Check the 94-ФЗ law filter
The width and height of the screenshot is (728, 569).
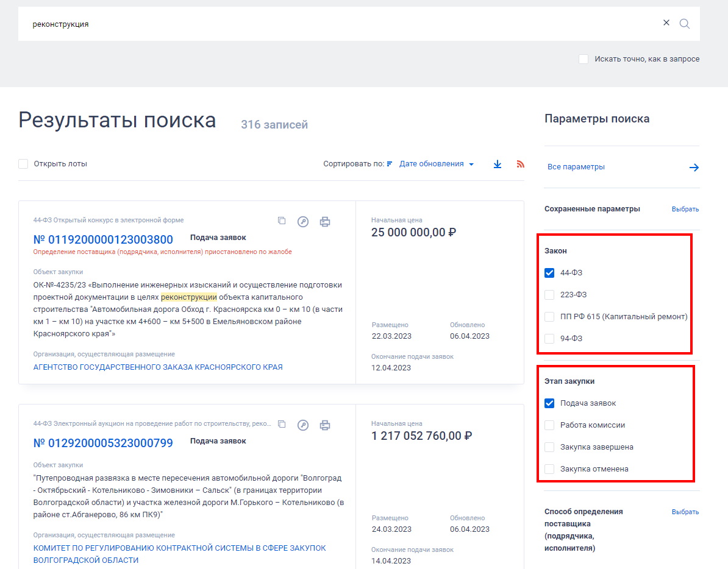coord(549,339)
